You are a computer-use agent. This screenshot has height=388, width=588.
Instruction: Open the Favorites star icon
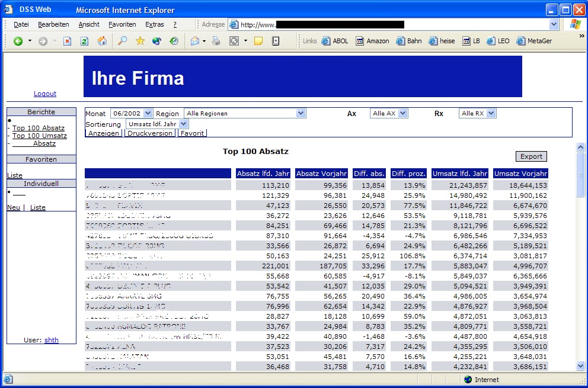[x=140, y=41]
